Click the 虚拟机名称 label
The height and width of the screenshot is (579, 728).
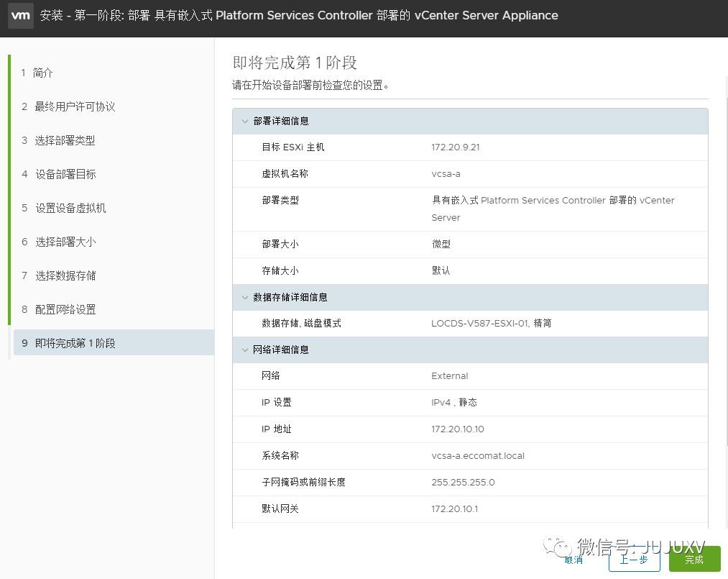(x=285, y=174)
